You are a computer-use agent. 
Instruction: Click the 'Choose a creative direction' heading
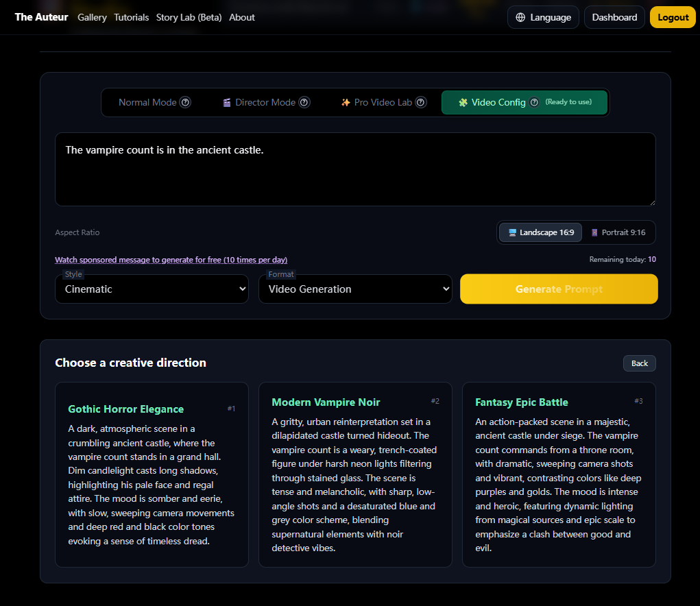130,363
